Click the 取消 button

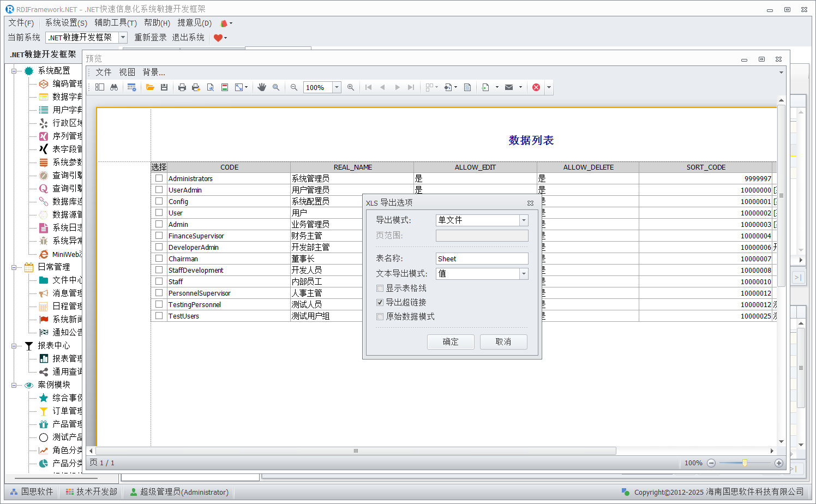coord(503,342)
